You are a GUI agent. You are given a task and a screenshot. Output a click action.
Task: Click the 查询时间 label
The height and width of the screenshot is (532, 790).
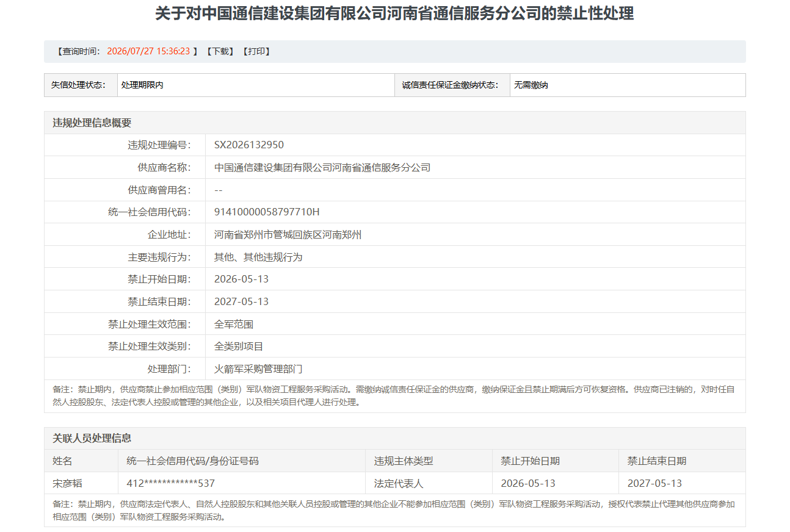coord(81,51)
